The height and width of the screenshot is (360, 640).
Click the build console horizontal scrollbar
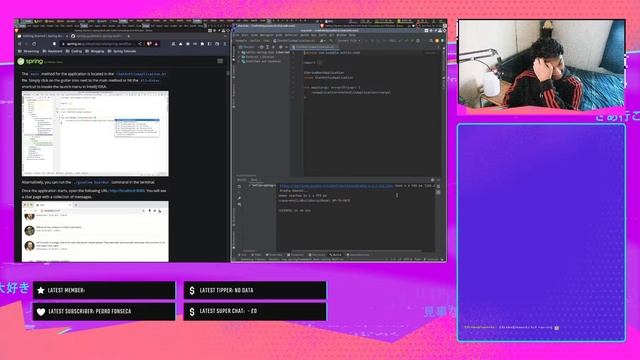click(x=357, y=251)
